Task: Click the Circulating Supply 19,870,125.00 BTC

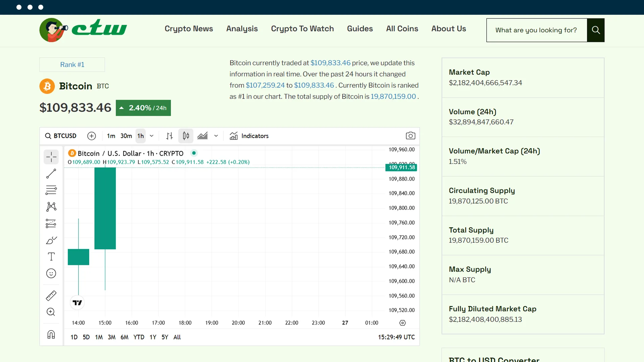Action: [478, 201]
